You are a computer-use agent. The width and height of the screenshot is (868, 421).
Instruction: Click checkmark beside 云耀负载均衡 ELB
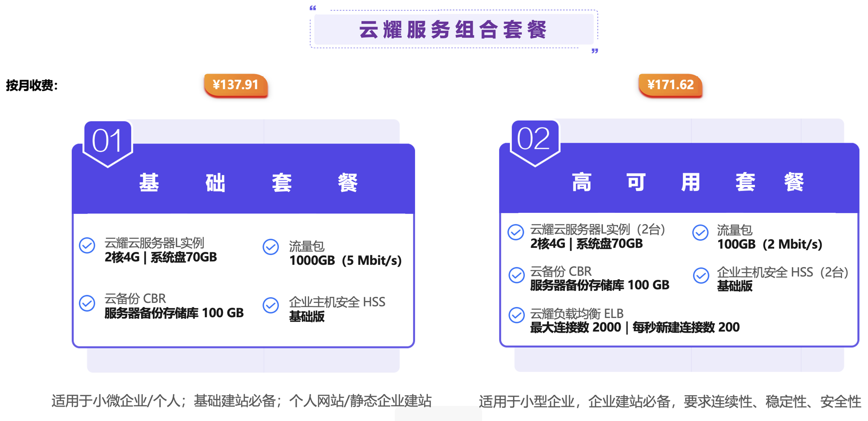(x=517, y=315)
